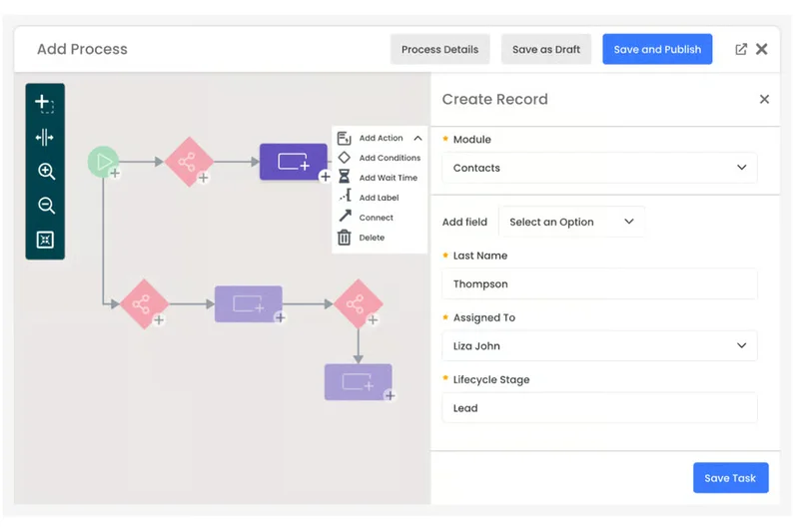Click the Lifecycle Stage field containing Lead

click(599, 408)
